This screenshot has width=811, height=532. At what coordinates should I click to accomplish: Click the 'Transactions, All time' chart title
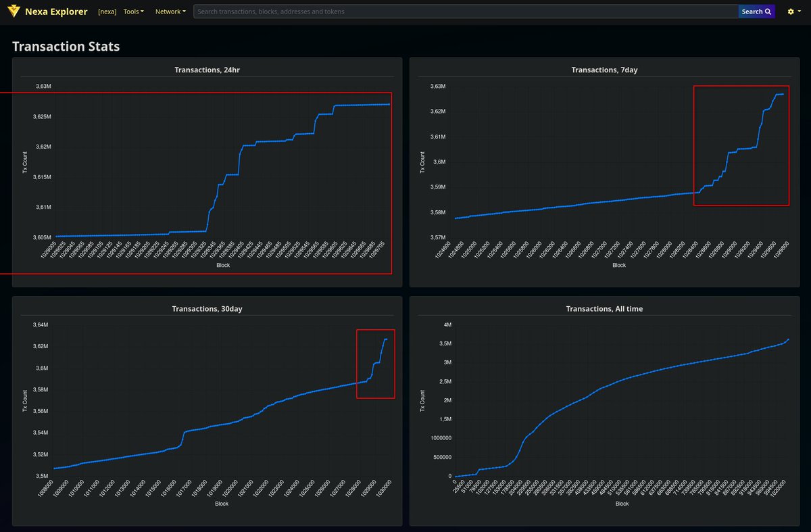(x=604, y=309)
